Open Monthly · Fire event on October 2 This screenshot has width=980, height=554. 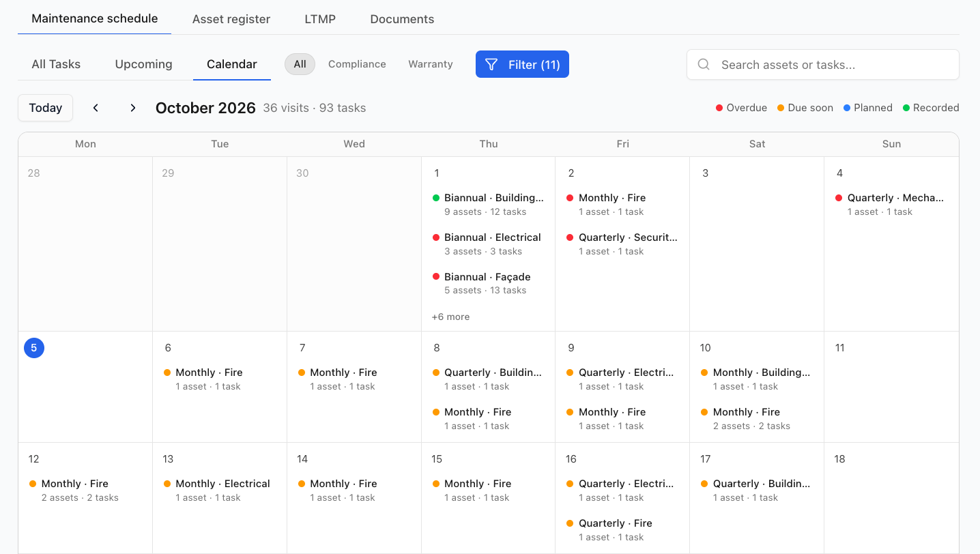point(622,205)
